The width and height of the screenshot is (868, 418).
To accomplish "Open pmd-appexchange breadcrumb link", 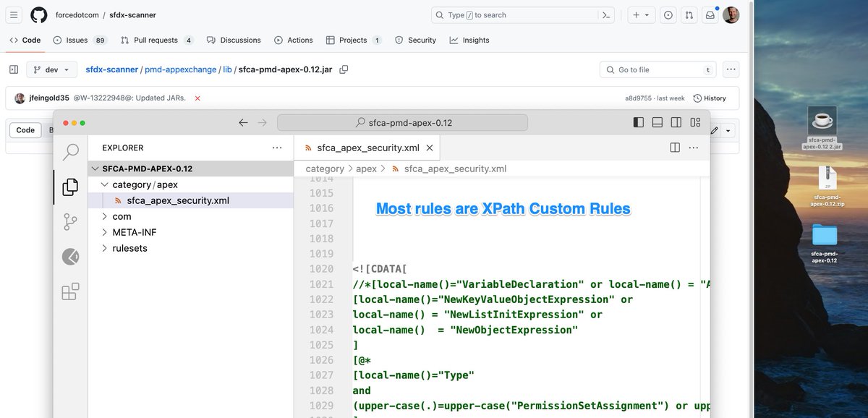I will 180,69.
